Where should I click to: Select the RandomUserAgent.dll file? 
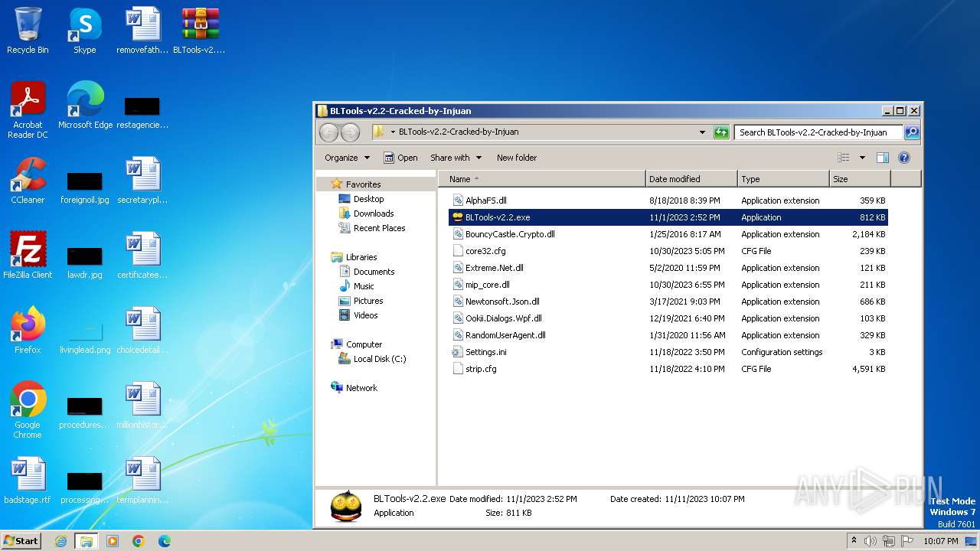(668, 335)
